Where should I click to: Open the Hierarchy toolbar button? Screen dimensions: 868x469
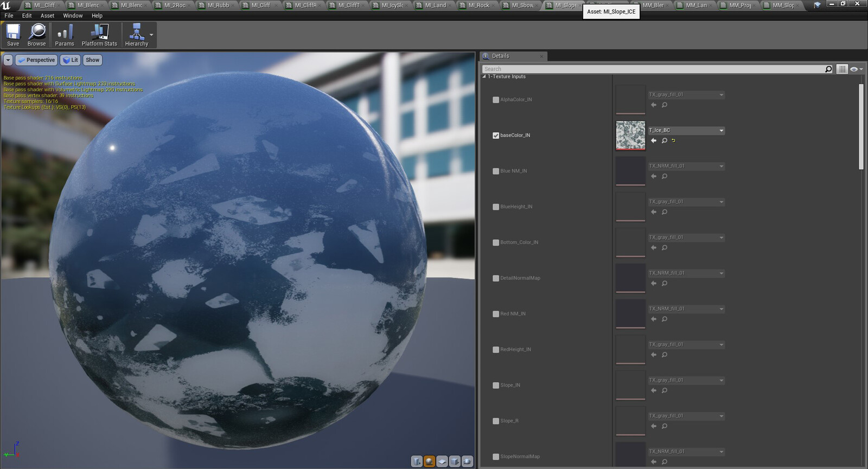136,35
